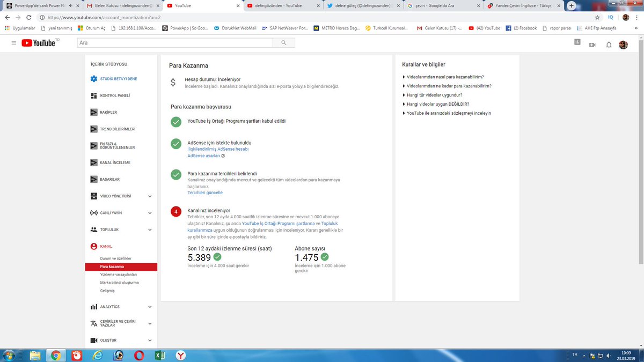
Task: Open 'AdSense ayarları' link
Action: 204,156
